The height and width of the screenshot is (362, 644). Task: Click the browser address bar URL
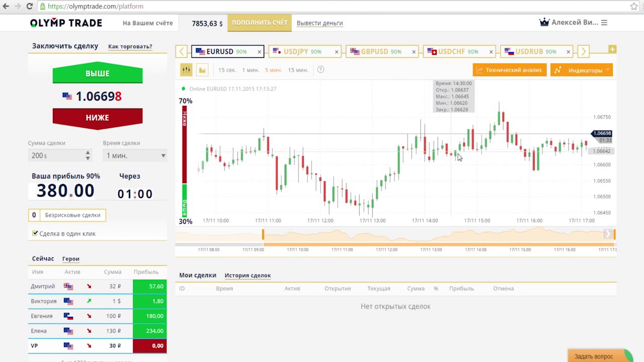coord(96,7)
